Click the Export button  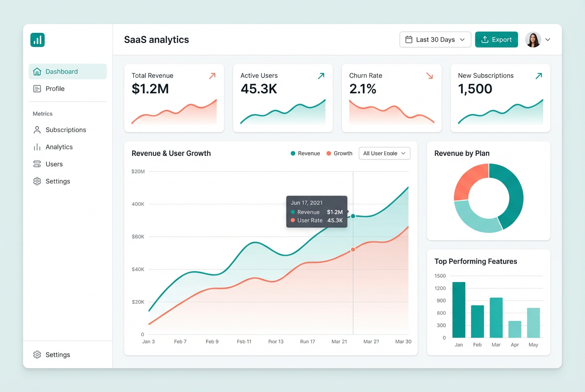[x=496, y=40]
